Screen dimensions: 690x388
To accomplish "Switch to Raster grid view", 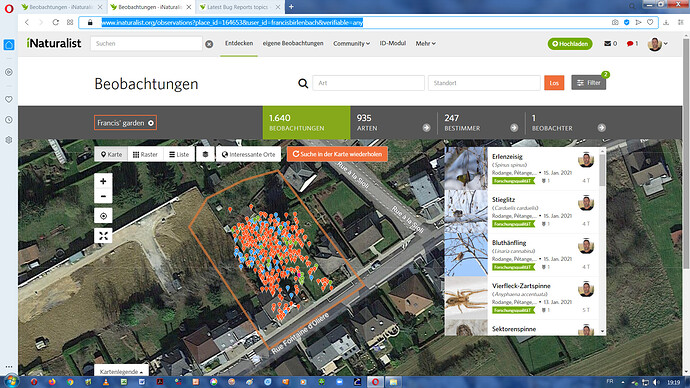I will [x=145, y=154].
